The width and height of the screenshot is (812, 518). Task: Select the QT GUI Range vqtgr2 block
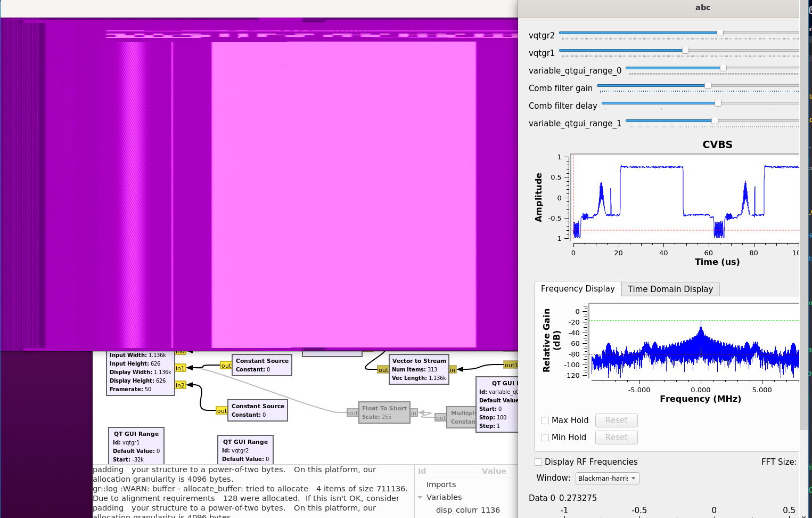245,449
